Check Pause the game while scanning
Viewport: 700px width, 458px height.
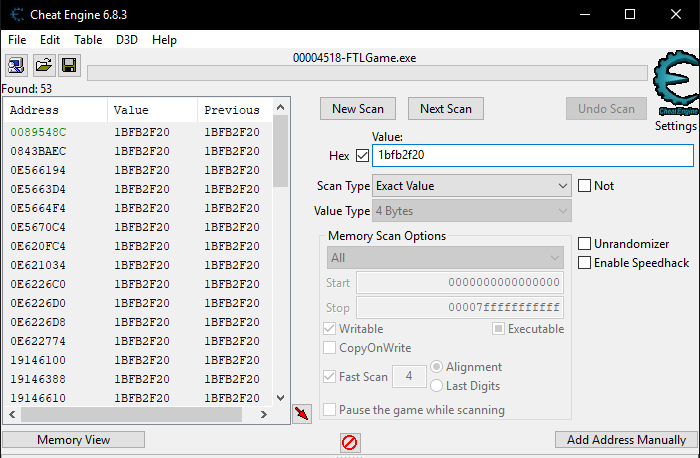click(329, 409)
